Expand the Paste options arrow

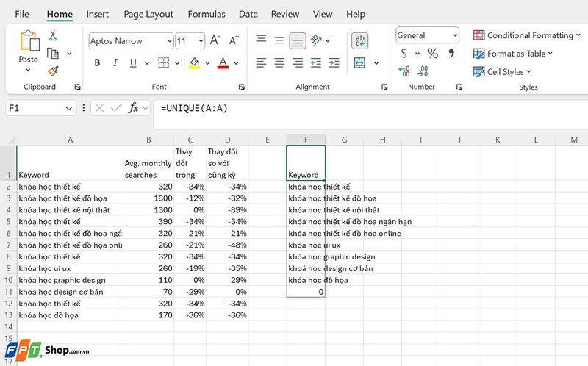28,70
